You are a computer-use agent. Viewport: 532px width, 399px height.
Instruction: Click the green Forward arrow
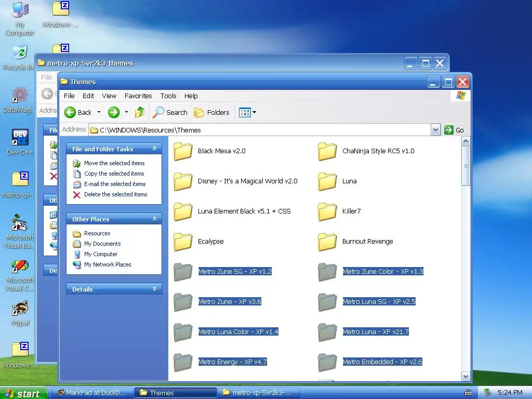(x=114, y=112)
